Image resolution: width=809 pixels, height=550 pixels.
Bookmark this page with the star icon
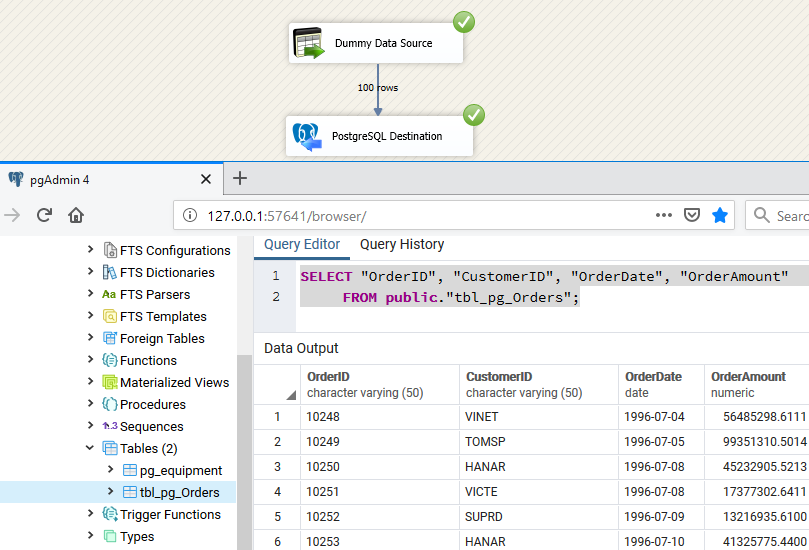(720, 215)
